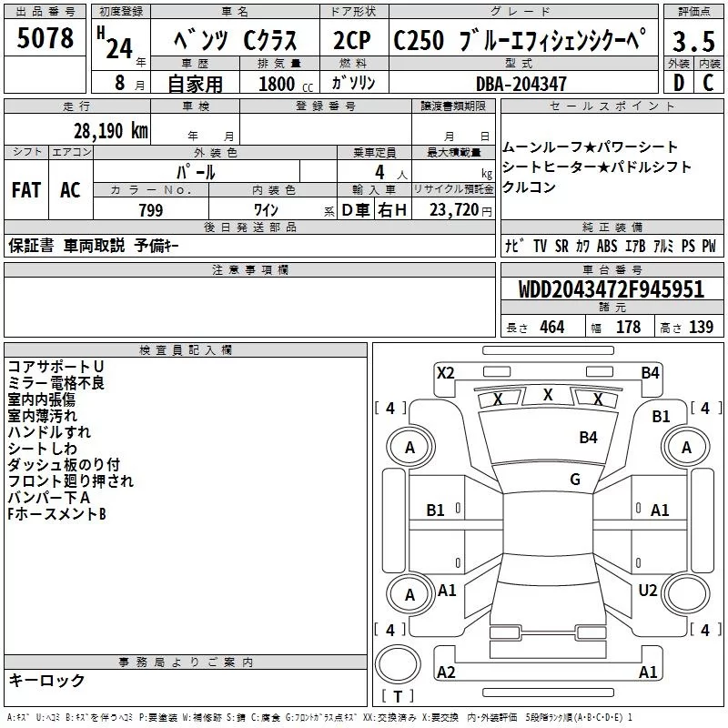
Task: Select exterior color パール
Action: coord(196,172)
